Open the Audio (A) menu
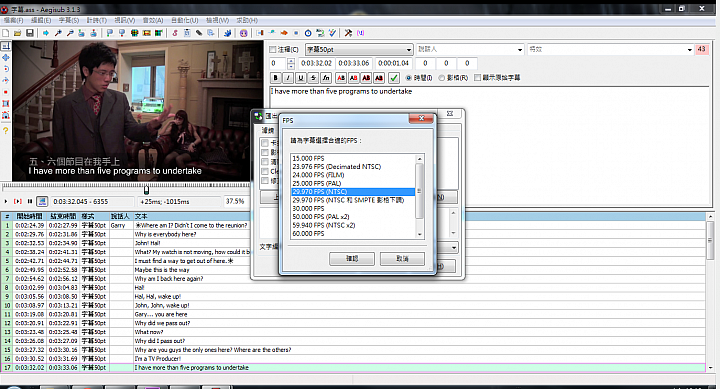Image resolution: width=720 pixels, height=389 pixels. (153, 20)
